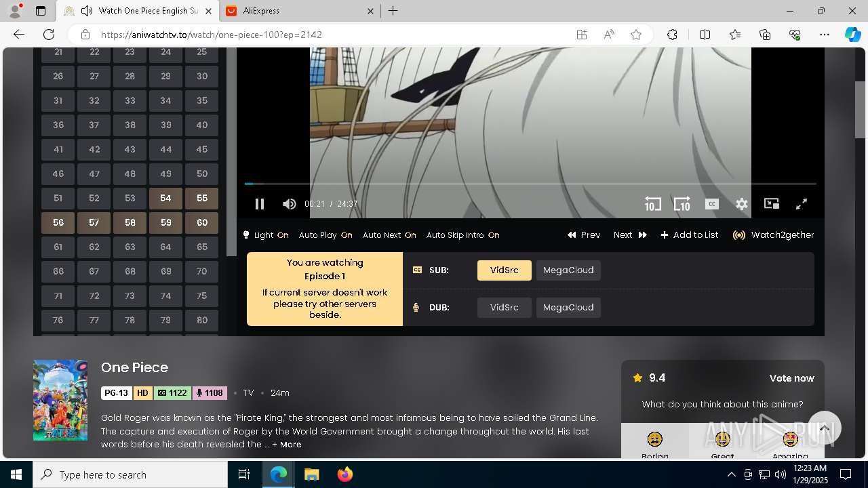Open Edge Settings and more menu
This screenshot has height=488, width=868.
pyautogui.click(x=825, y=35)
